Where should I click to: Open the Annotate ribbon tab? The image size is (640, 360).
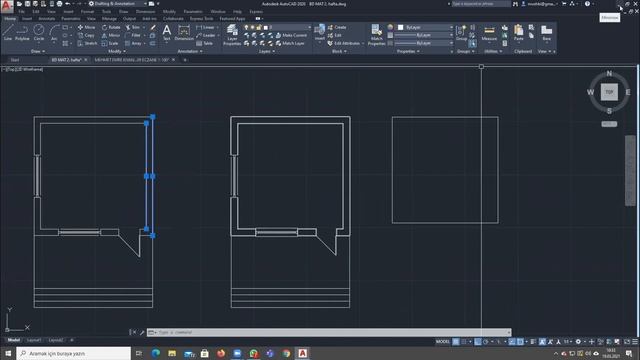click(x=47, y=19)
